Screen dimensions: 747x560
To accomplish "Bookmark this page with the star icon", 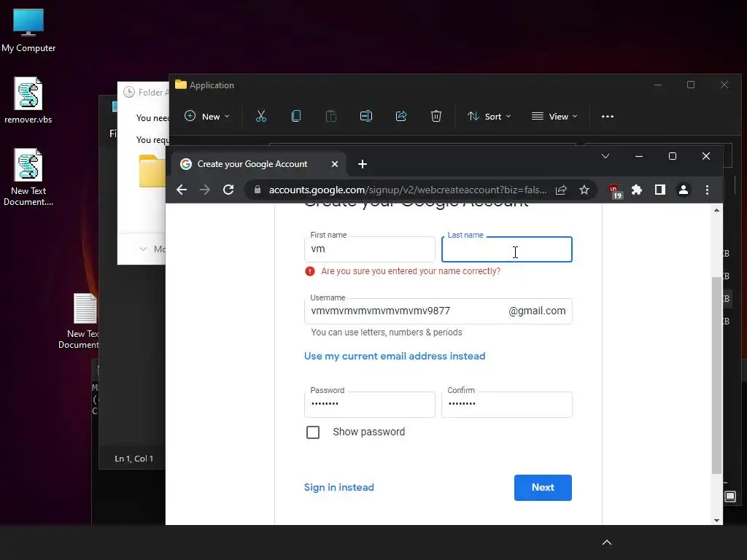I will coord(584,190).
